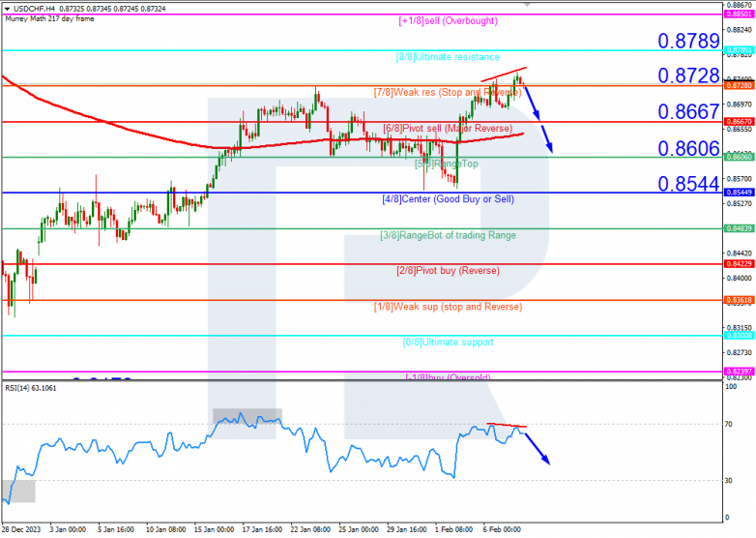Click the large 0.8544 price label
Image resolution: width=756 pixels, height=538 pixels.
pos(688,184)
